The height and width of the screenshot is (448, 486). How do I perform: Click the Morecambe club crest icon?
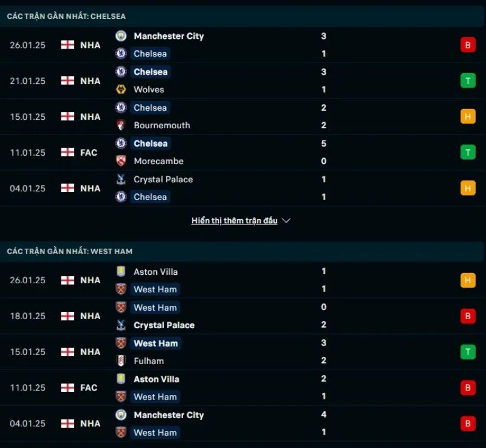[x=121, y=161]
